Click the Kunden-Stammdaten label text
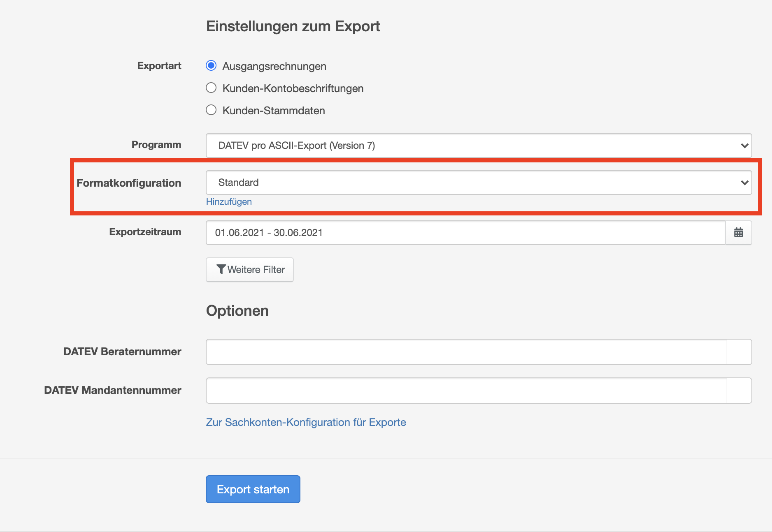Image resolution: width=772 pixels, height=532 pixels. pyautogui.click(x=274, y=111)
